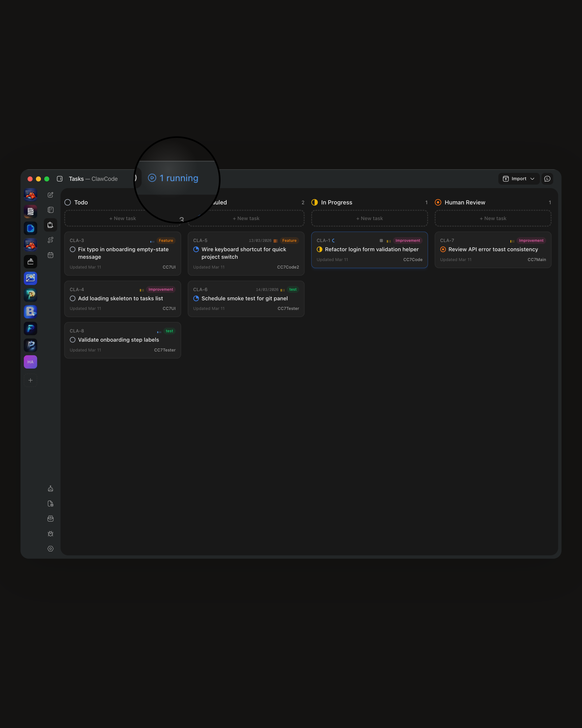This screenshot has width=582, height=728.
Task: Toggle status circle of Add loading skeleton task
Action: coord(73,299)
